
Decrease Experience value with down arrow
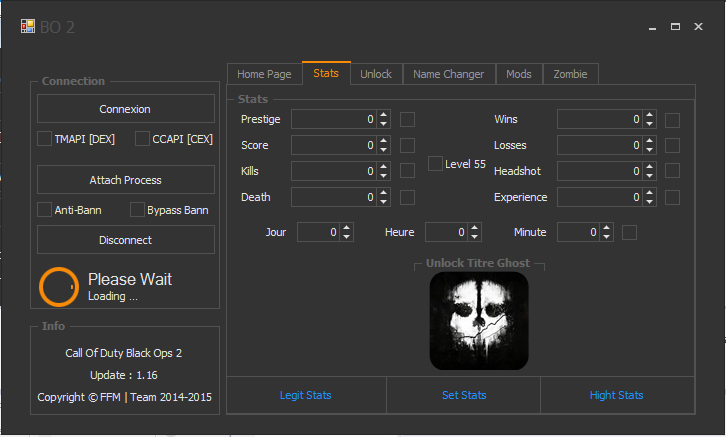point(650,201)
